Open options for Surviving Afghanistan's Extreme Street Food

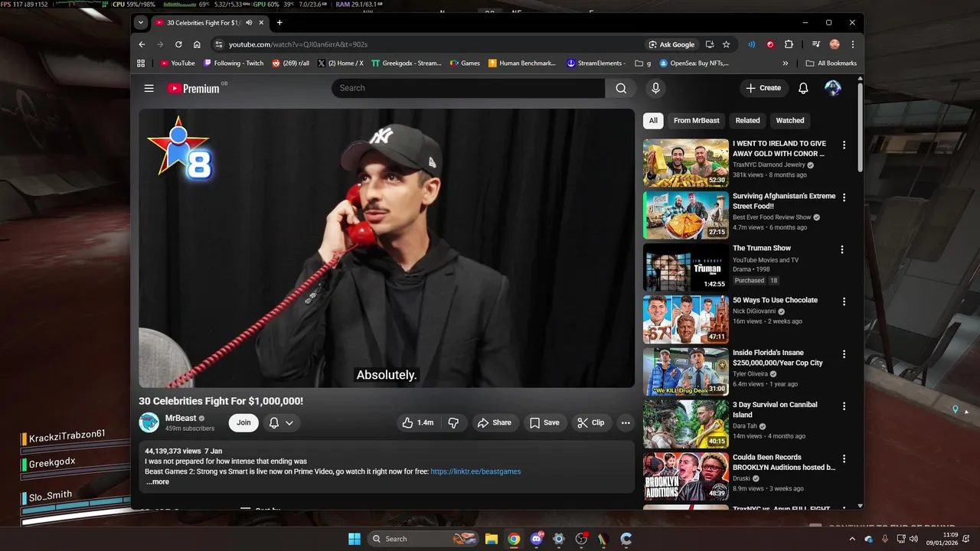point(844,197)
